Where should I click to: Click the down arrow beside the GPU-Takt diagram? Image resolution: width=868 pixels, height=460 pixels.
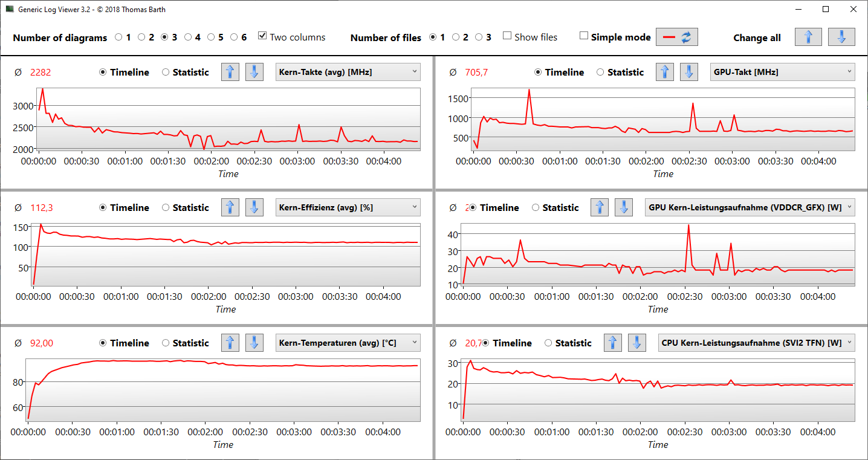tap(688, 72)
